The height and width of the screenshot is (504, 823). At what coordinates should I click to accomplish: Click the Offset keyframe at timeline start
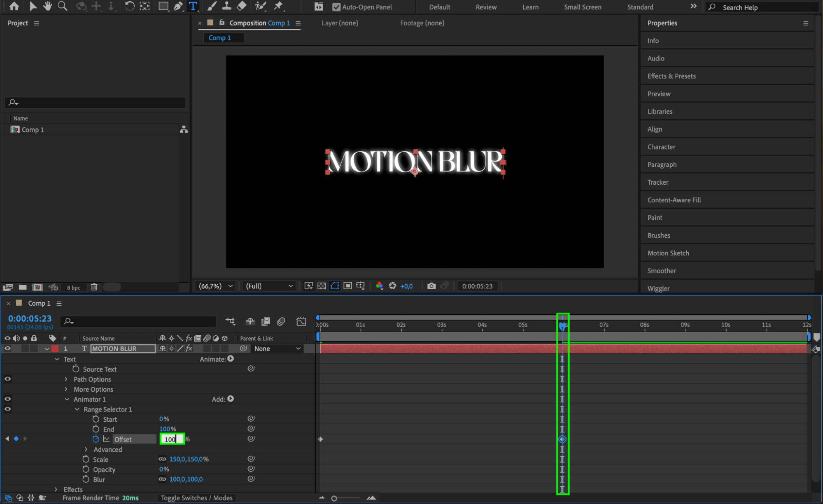click(x=320, y=439)
